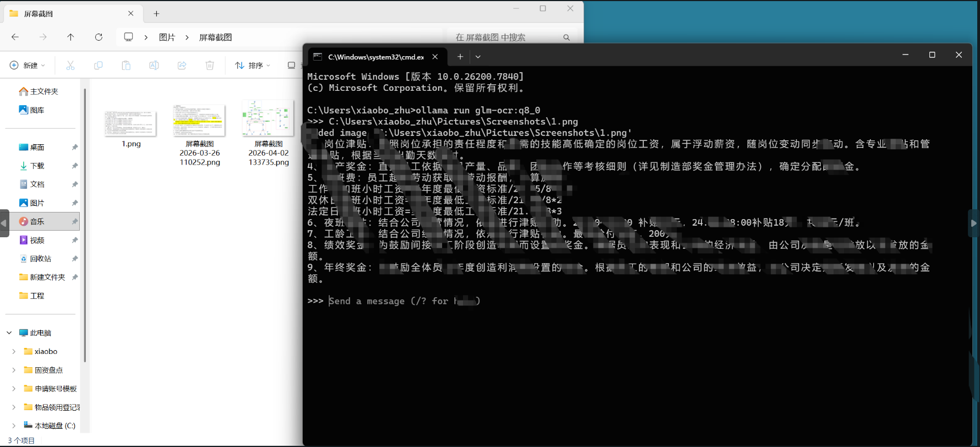Add a new terminal tab

[460, 57]
